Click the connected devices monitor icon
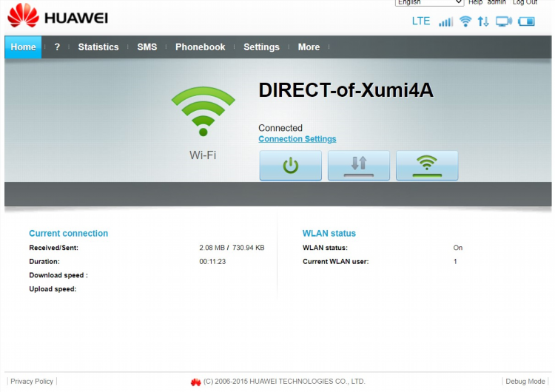This screenshot has width=555, height=392. coord(504,21)
